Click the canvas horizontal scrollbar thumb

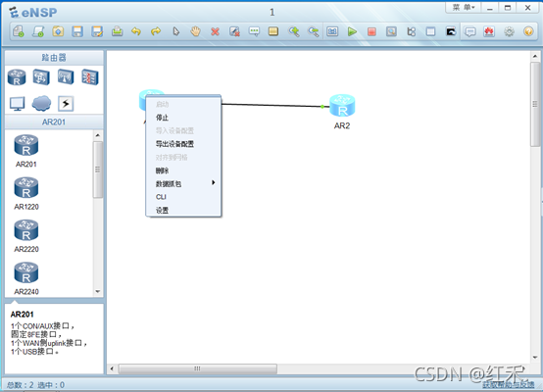point(197,368)
